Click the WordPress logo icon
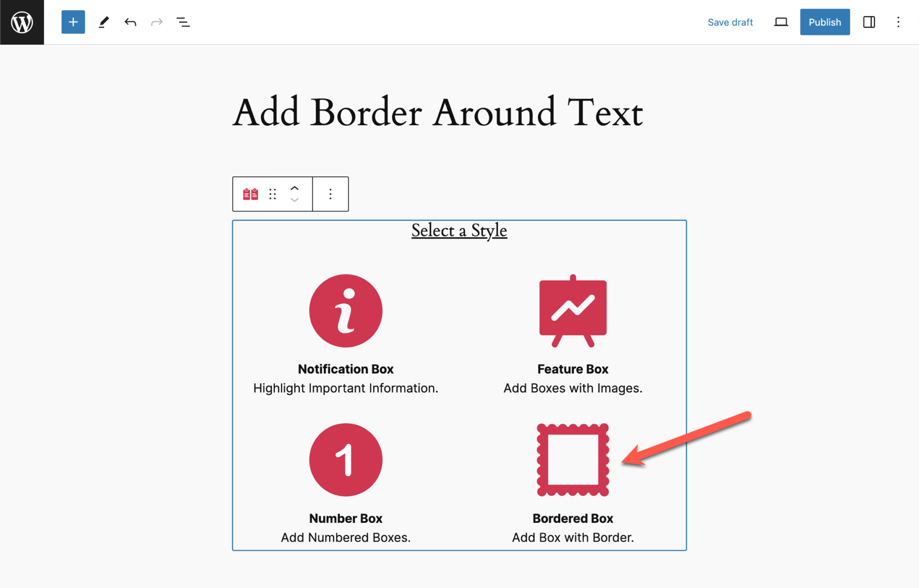The width and height of the screenshot is (919, 588). pyautogui.click(x=22, y=22)
